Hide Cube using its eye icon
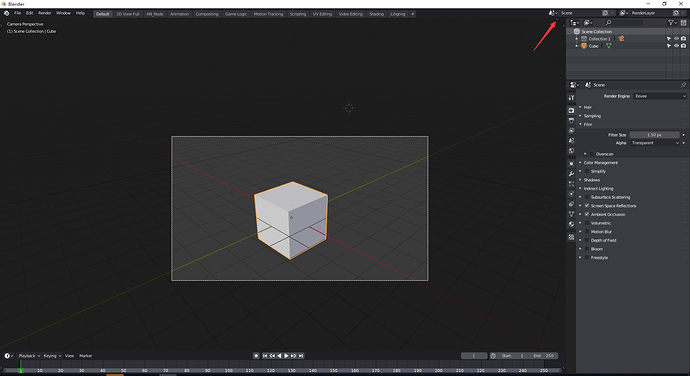 coord(676,46)
